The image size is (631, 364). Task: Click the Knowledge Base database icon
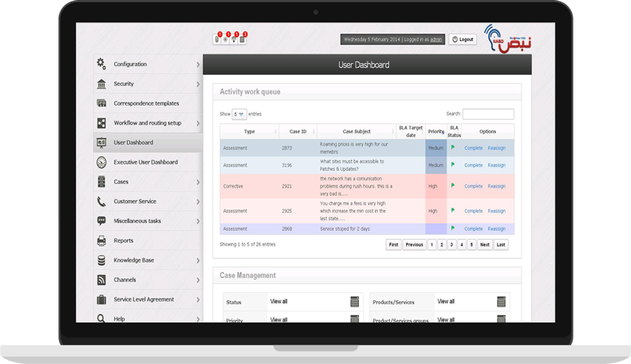pyautogui.click(x=101, y=260)
